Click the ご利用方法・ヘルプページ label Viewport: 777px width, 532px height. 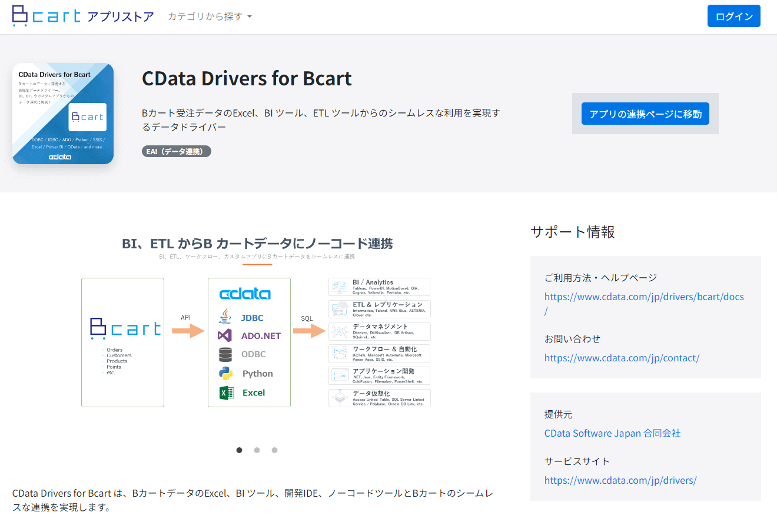[x=600, y=278]
